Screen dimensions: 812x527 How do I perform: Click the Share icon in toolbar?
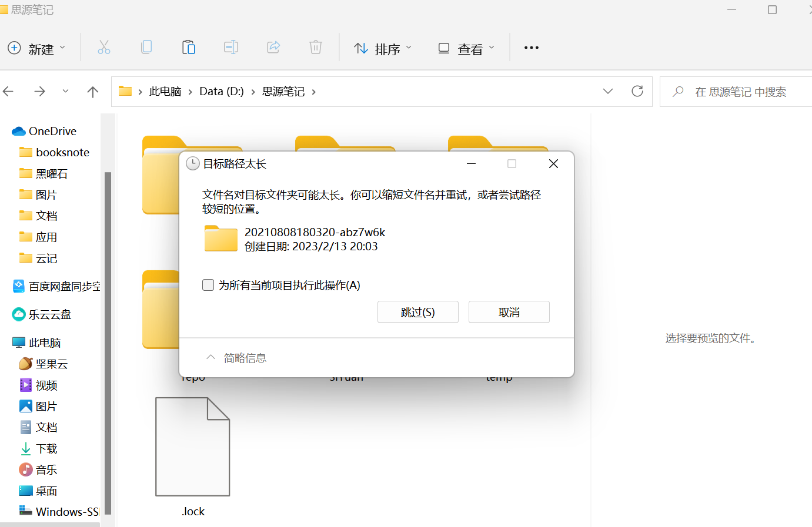[x=273, y=48]
